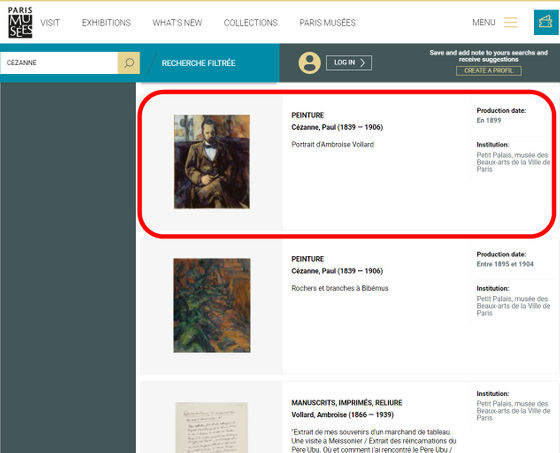Click the Log In button

click(349, 63)
